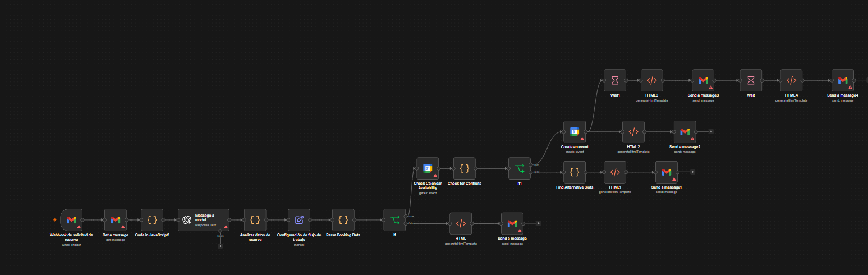Click the true output of the If node
Viewport: 868px width, 275px height.
[x=406, y=216]
